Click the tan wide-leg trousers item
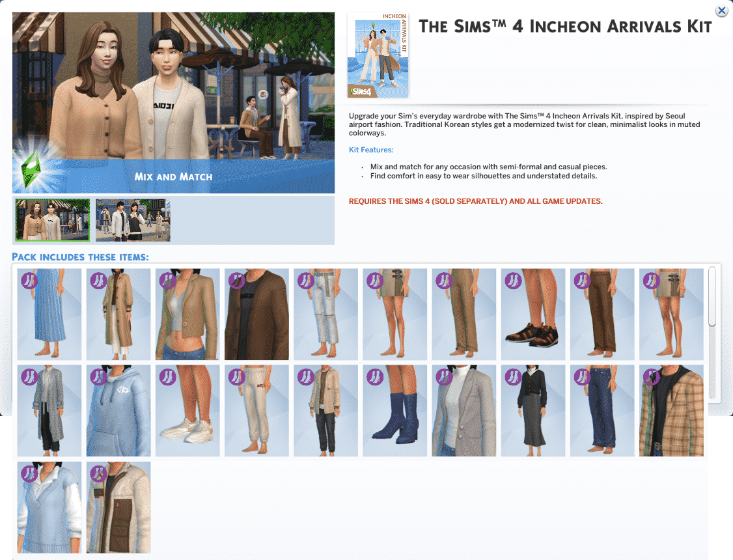The image size is (733, 560). coord(463,314)
